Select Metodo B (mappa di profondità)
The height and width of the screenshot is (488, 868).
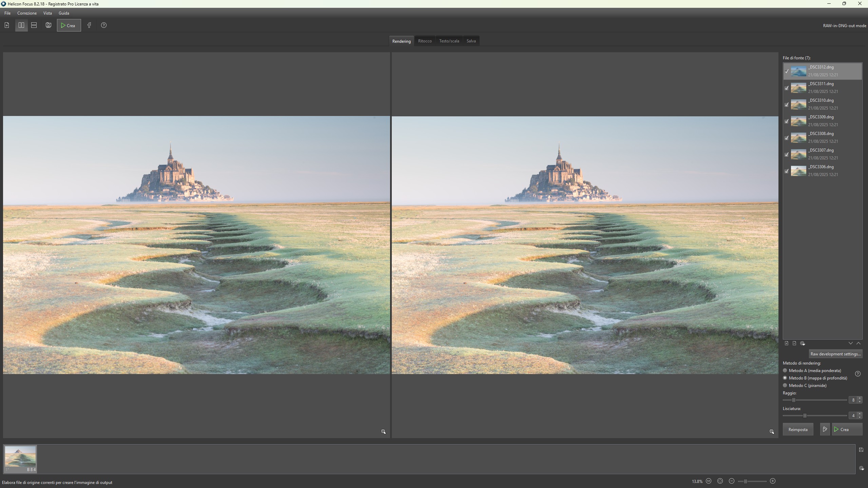pos(815,378)
